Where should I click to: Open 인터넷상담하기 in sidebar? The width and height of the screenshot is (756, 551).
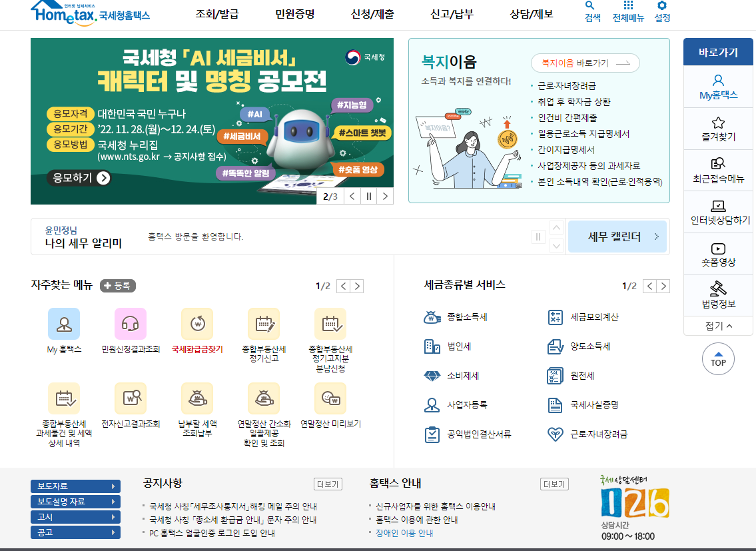[718, 213]
